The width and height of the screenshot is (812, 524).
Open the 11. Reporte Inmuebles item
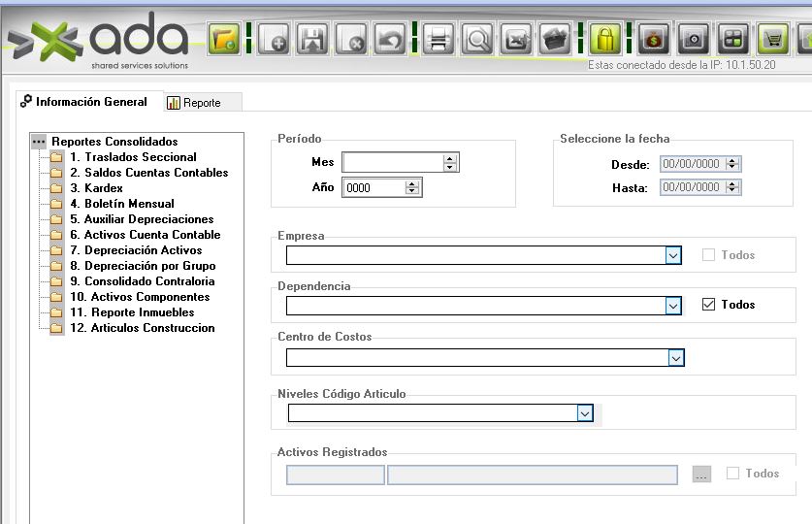point(131,312)
